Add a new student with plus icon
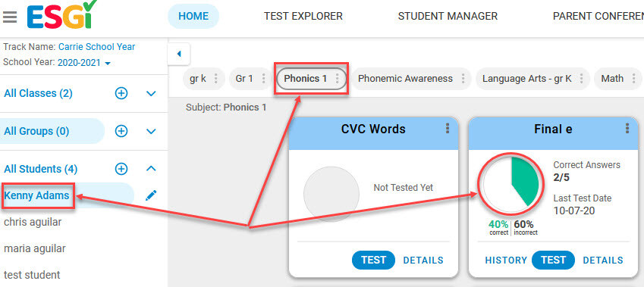644x287 pixels. [x=121, y=169]
